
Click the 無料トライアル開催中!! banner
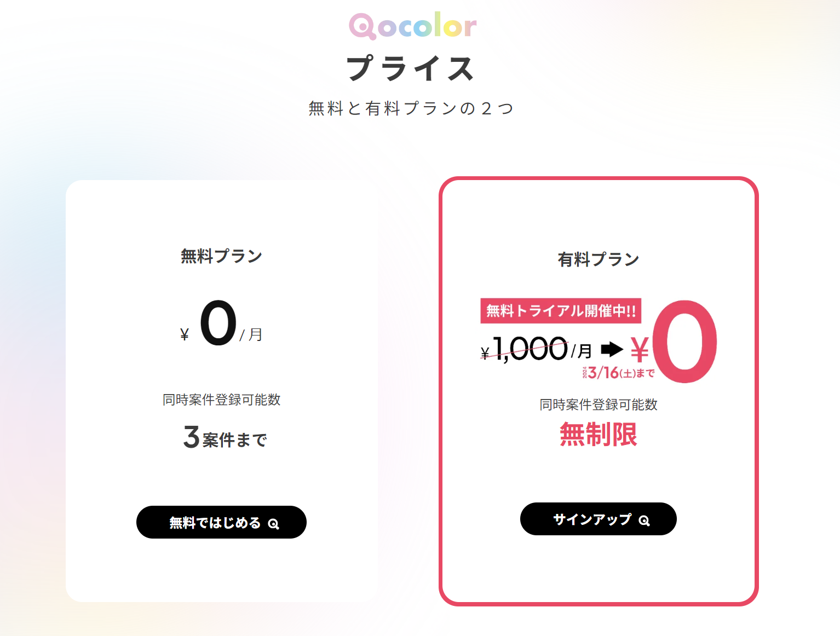(x=561, y=311)
